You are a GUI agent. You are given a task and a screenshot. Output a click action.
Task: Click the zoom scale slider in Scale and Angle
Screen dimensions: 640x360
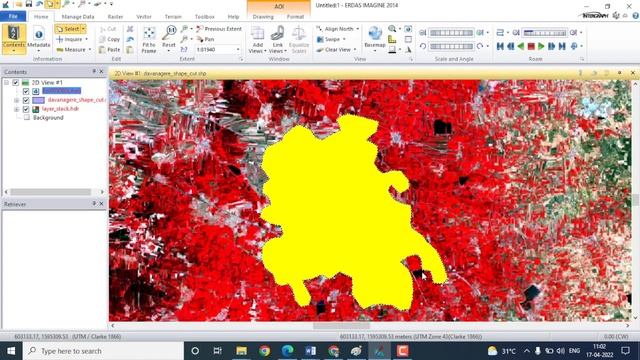pos(451,33)
